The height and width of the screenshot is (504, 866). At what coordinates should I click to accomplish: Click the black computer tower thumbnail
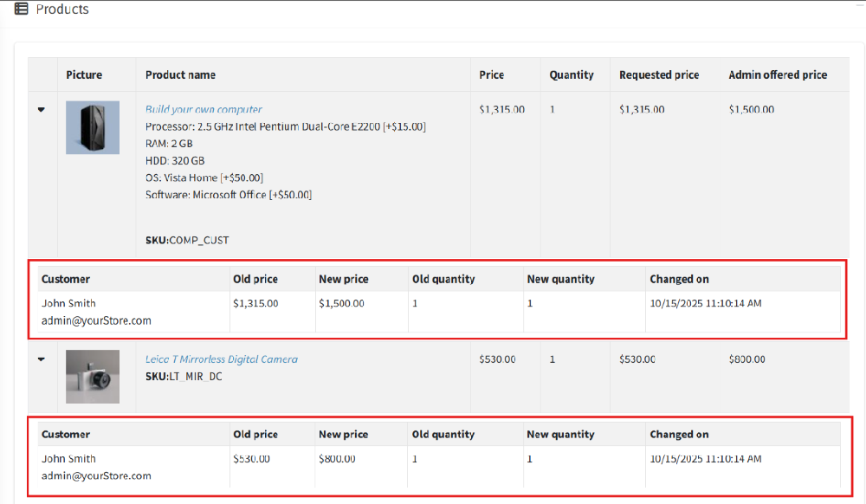(93, 127)
